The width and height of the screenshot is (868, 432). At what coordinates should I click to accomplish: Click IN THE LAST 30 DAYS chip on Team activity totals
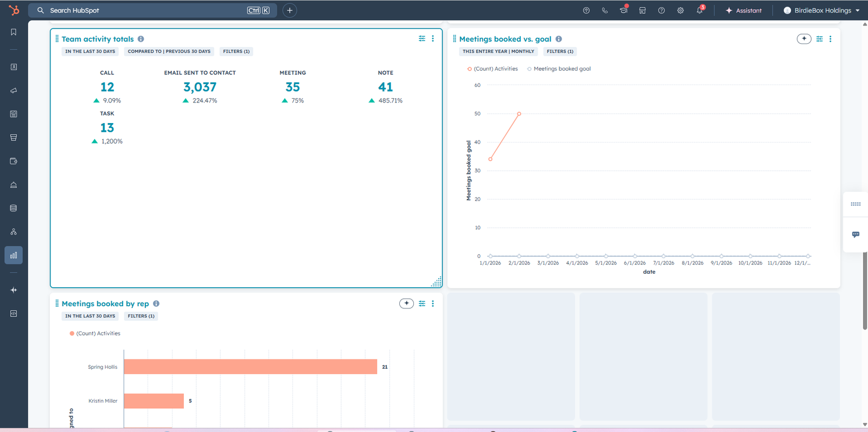pyautogui.click(x=90, y=51)
